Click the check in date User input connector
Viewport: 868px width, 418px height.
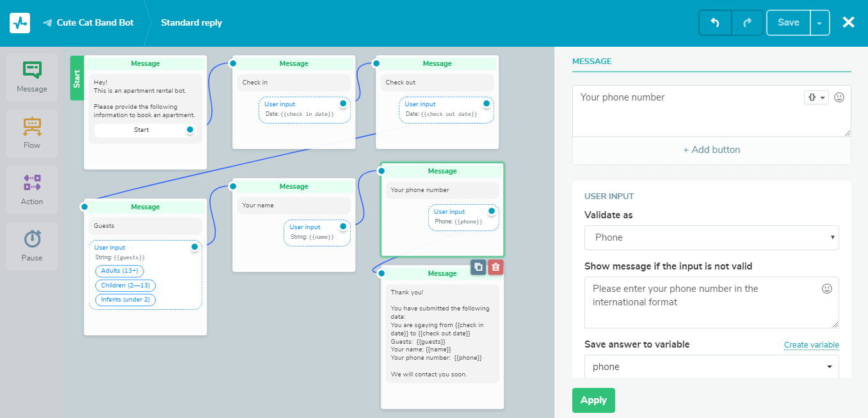343,103
